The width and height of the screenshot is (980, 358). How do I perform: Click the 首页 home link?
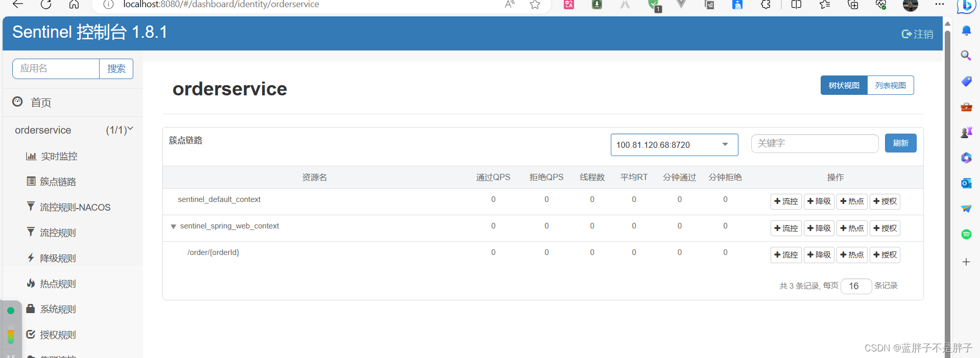(x=41, y=103)
